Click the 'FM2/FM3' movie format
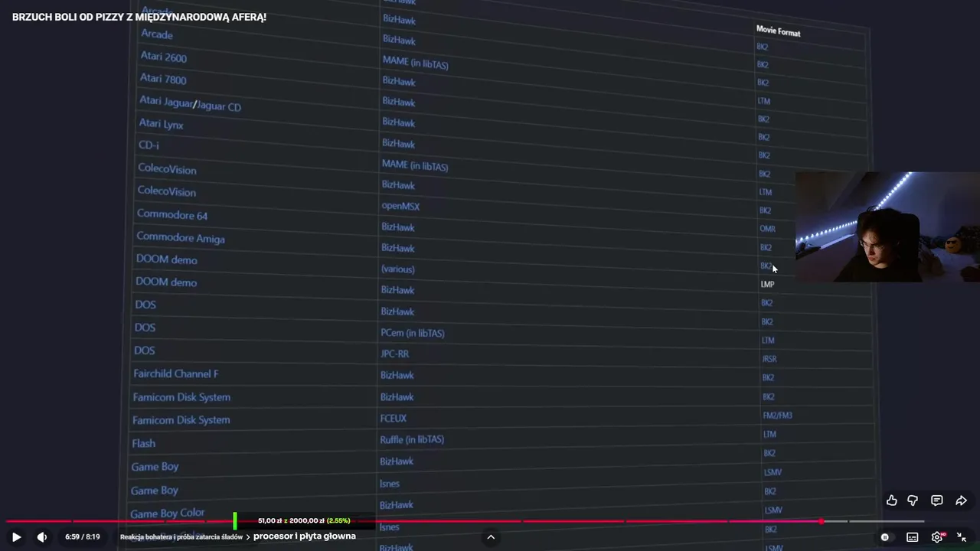The image size is (980, 551). pos(777,416)
